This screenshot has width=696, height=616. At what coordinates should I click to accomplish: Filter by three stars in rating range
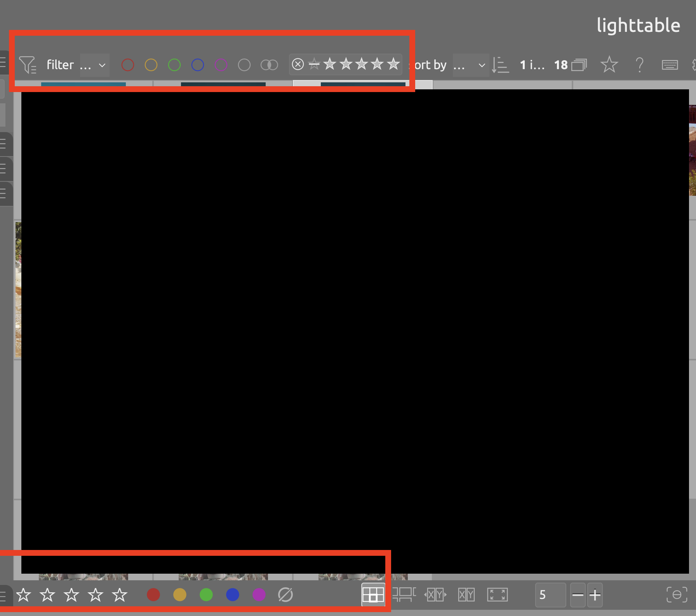click(362, 64)
